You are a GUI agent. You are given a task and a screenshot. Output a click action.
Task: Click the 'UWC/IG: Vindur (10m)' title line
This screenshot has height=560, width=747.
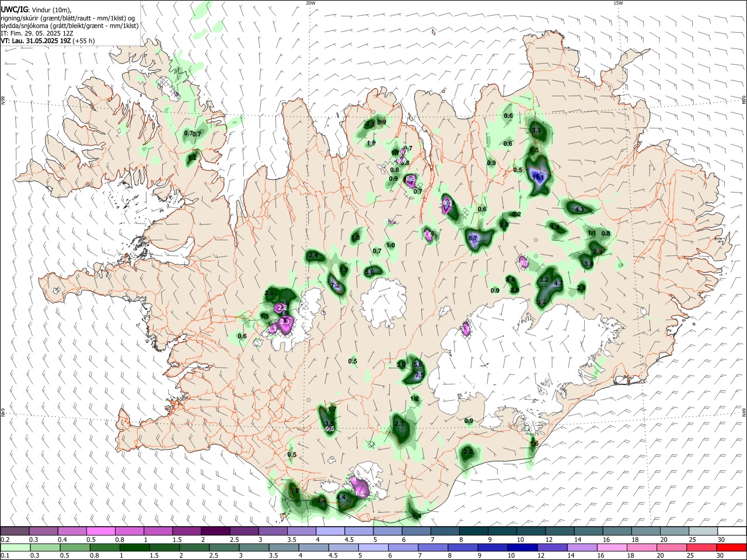coord(36,10)
